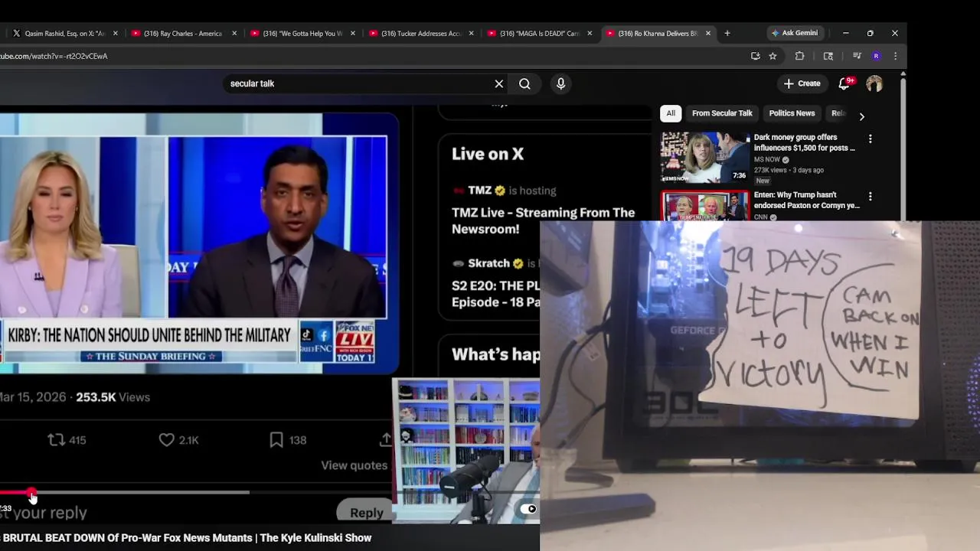This screenshot has width=980, height=551.
Task: Open the Chrome extensions puzzle icon
Action: pos(799,56)
